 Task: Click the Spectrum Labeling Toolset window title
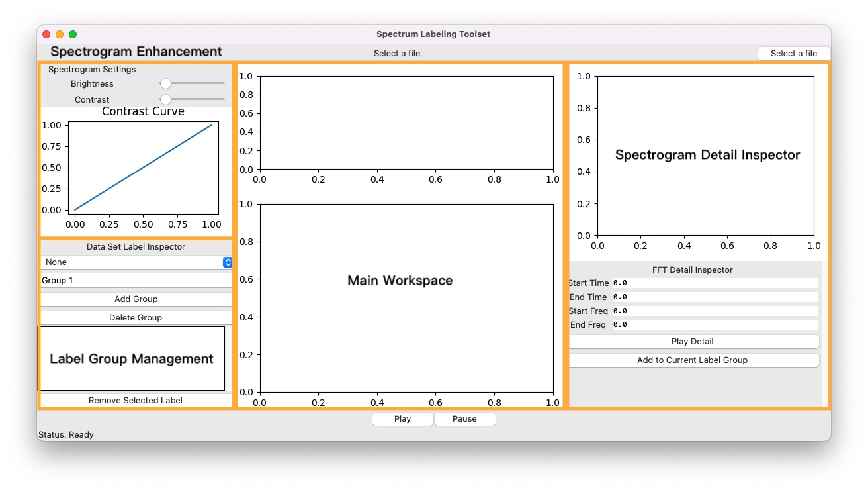point(433,34)
